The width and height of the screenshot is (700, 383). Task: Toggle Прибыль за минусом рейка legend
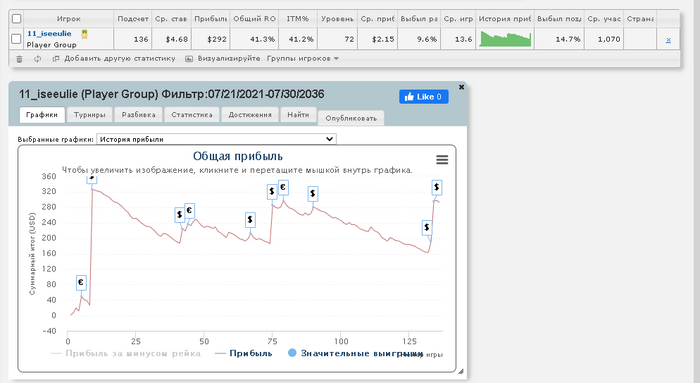point(125,353)
